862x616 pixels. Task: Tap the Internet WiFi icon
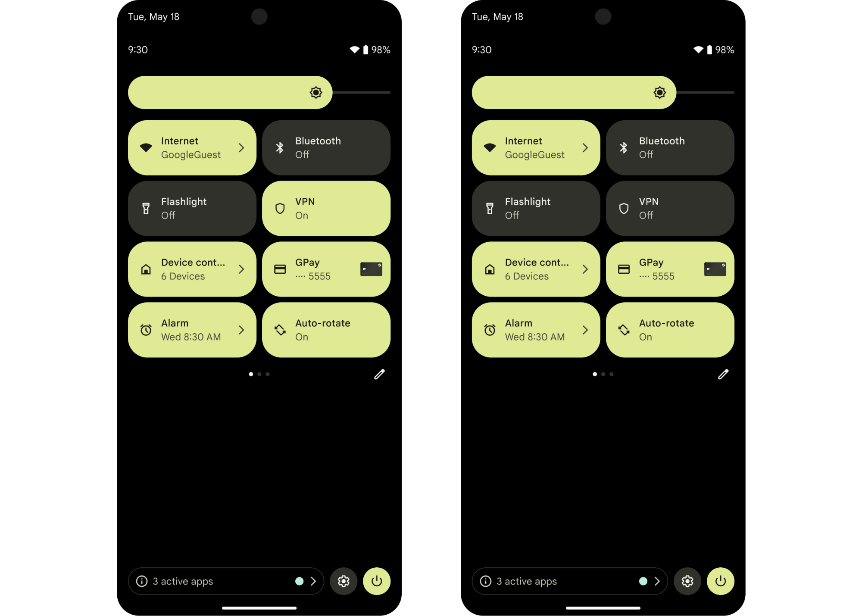pyautogui.click(x=145, y=148)
